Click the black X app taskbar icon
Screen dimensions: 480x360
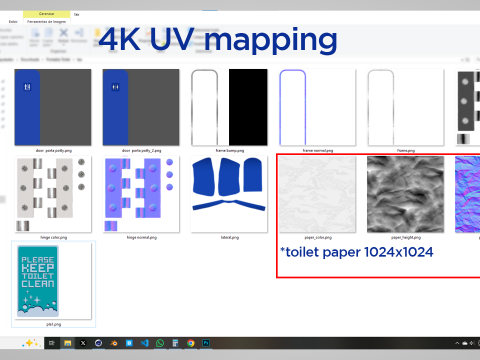pos(83,343)
